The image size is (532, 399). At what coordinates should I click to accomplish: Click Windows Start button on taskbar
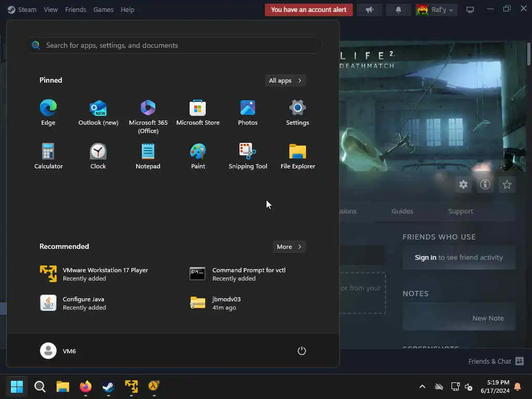tap(17, 386)
